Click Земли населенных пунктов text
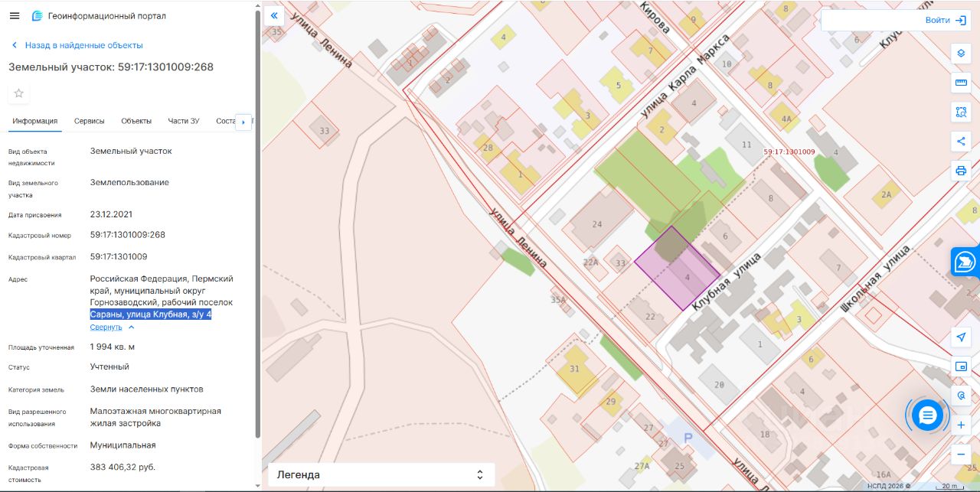This screenshot has width=980, height=492. pos(147,389)
